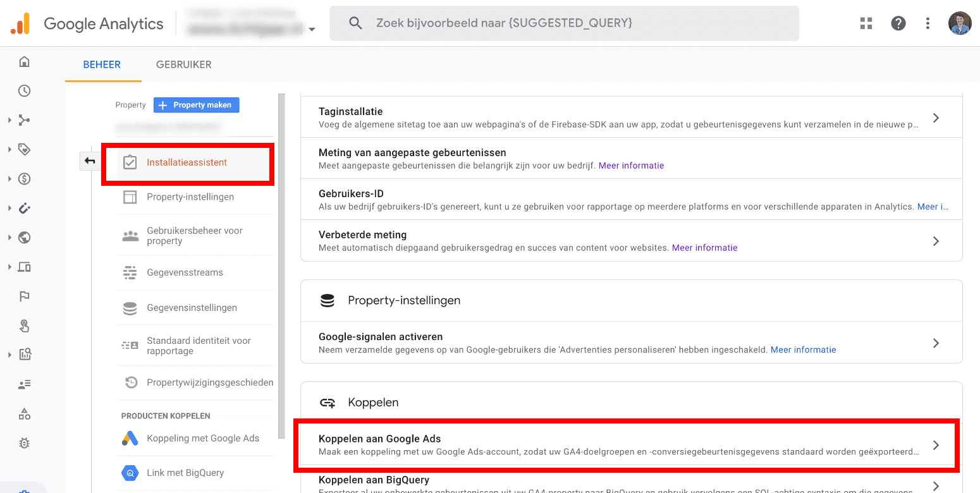Open the magnet retention icon
Viewport: 980px width, 493px height.
pos(24,208)
